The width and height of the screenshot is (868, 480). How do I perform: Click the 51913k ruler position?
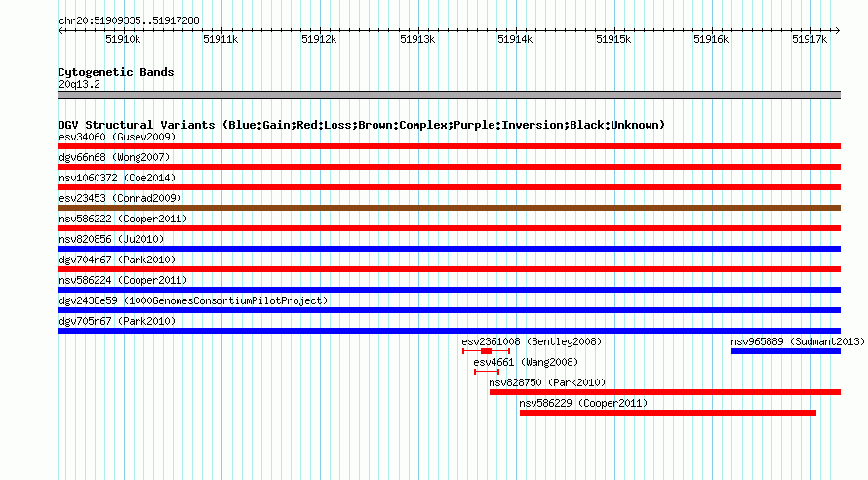(x=417, y=39)
